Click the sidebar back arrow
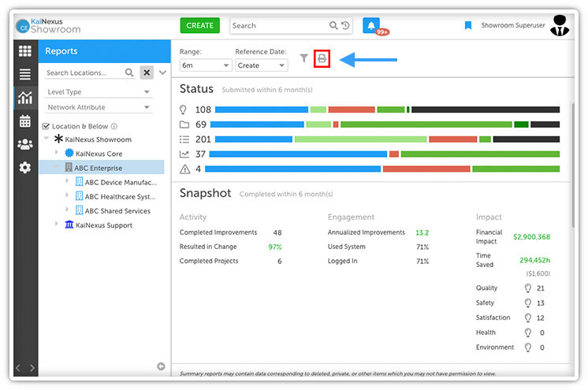Viewport: 588px width, 390px height. coord(18,368)
